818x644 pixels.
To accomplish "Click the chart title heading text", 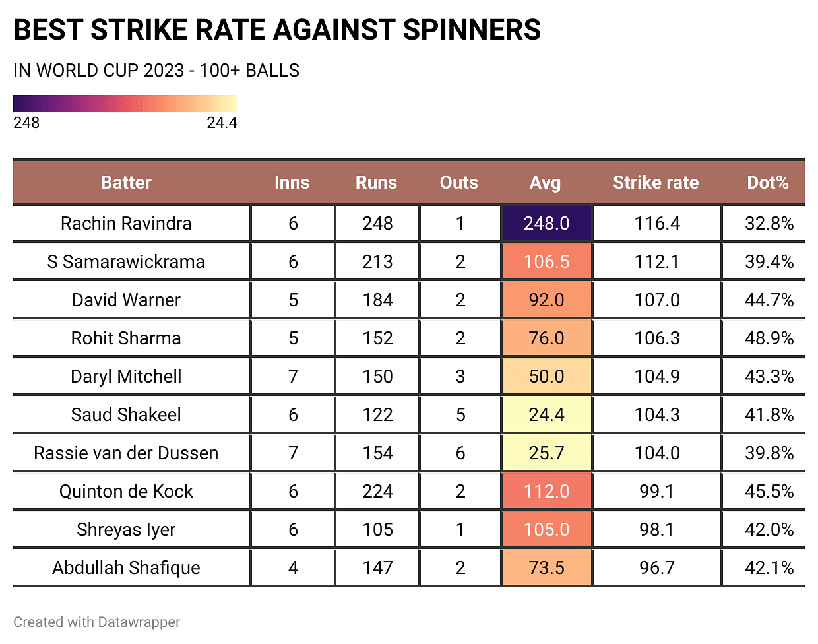I will (277, 30).
